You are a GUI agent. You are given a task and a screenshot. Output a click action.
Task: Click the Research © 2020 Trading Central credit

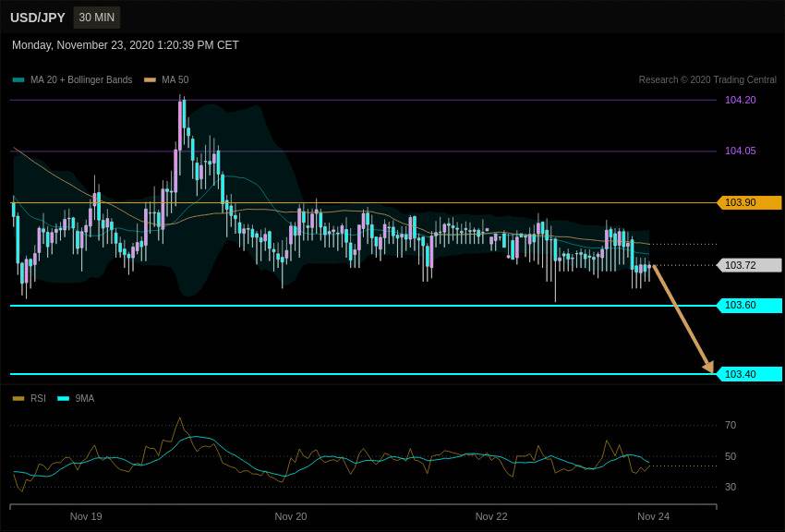(707, 79)
